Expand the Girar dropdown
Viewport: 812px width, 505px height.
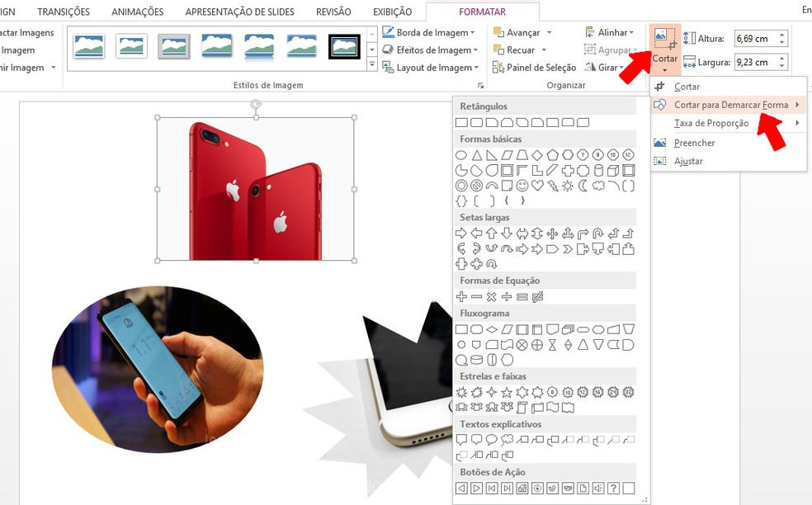[x=604, y=68]
